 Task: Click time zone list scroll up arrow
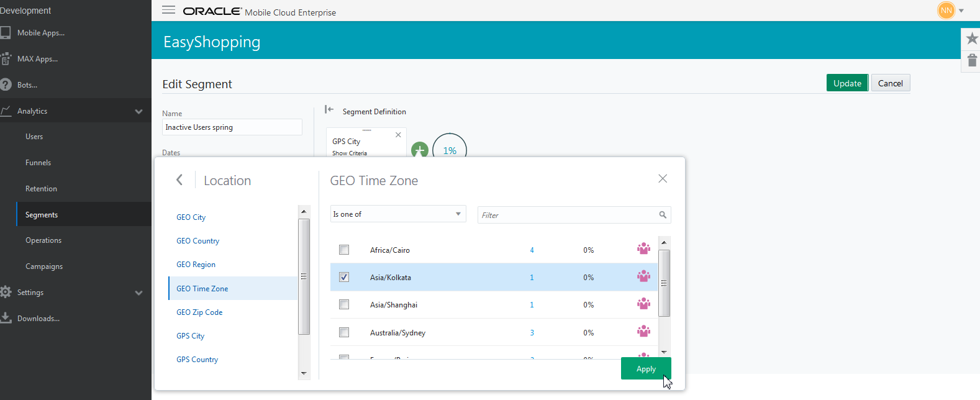coord(664,242)
